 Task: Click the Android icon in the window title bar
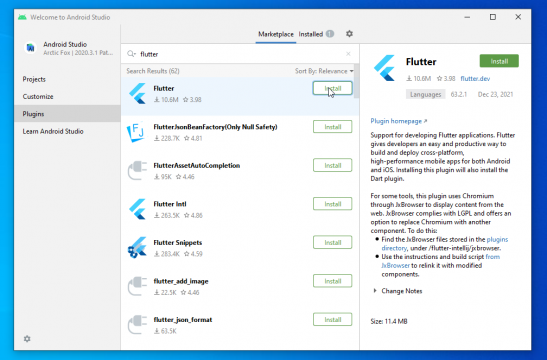coord(22,17)
